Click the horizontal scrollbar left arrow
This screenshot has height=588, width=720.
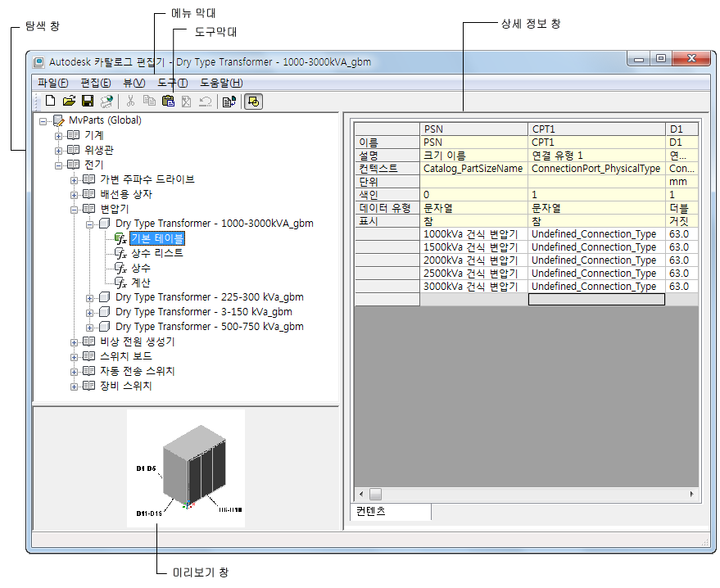pyautogui.click(x=361, y=495)
